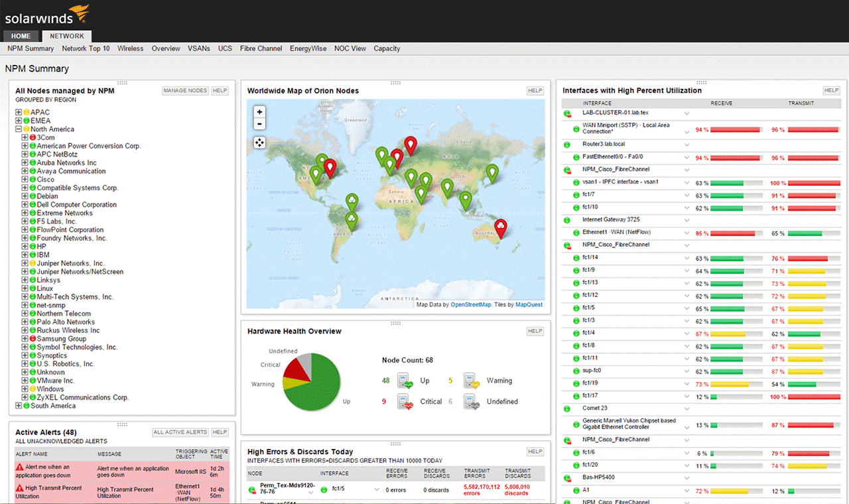Click the Undefined nodes server icon
The image size is (849, 504).
[x=471, y=402]
